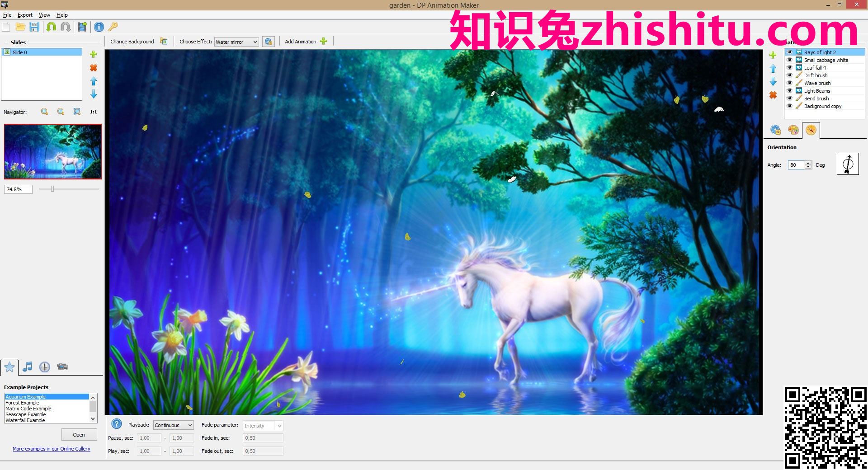
Task: Redo with the gray arrow icon
Action: click(66, 27)
